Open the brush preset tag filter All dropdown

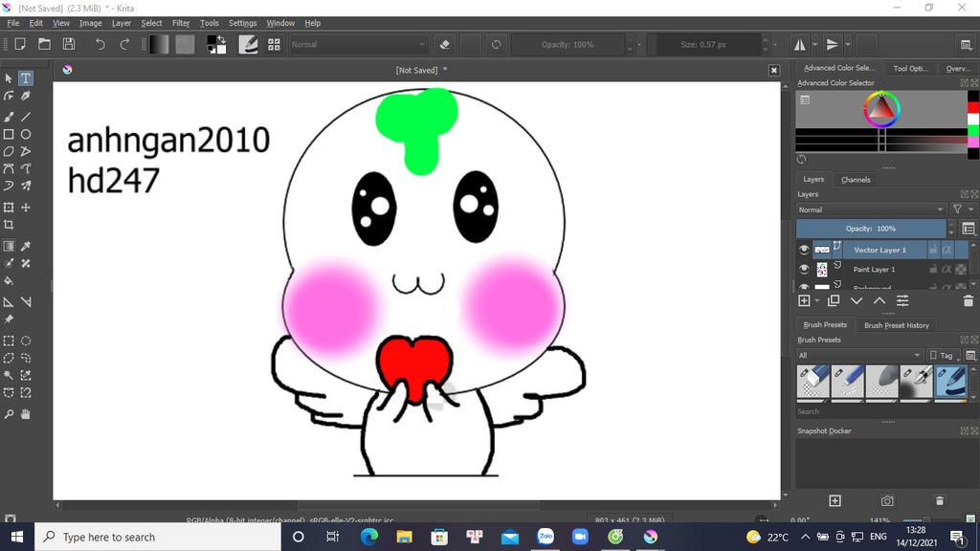(859, 356)
